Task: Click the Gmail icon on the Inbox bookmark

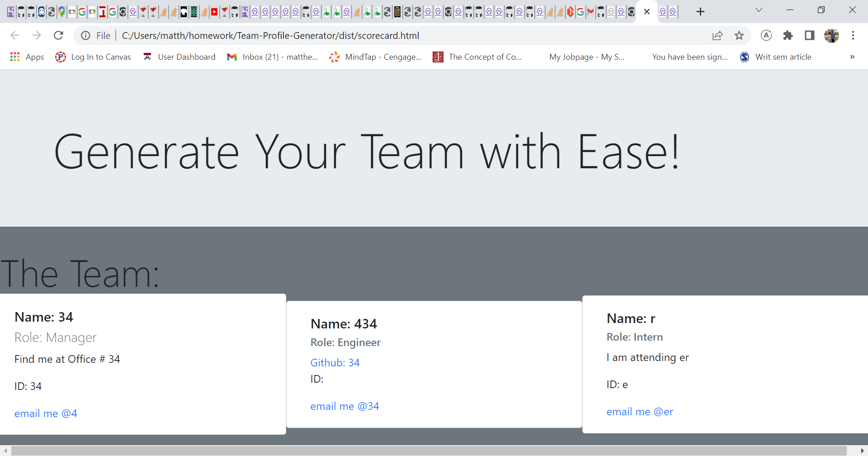Action: click(232, 57)
